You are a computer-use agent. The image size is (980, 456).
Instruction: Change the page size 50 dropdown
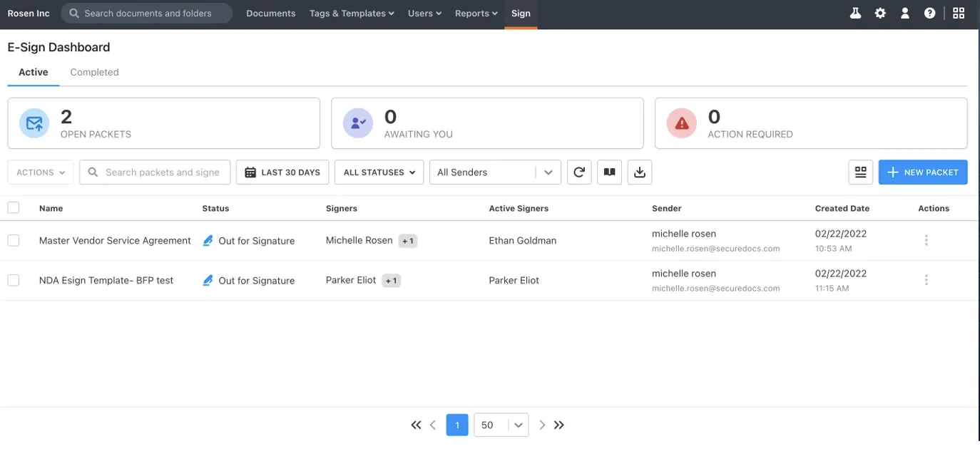501,425
